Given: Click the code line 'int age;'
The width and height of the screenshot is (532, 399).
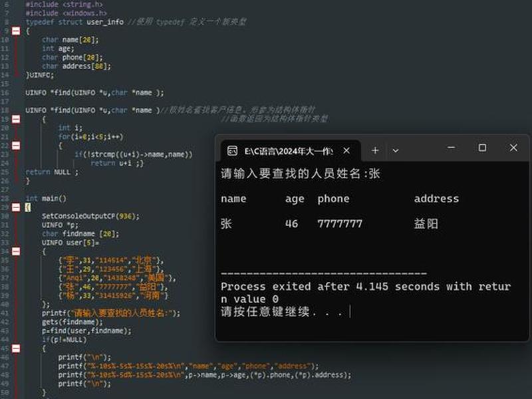Looking at the screenshot, I should point(58,49).
